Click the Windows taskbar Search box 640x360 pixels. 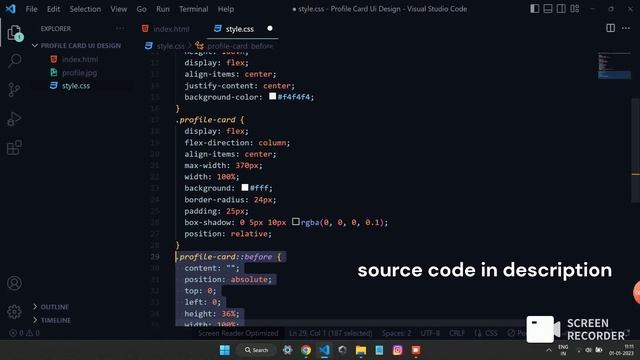coord(256,350)
